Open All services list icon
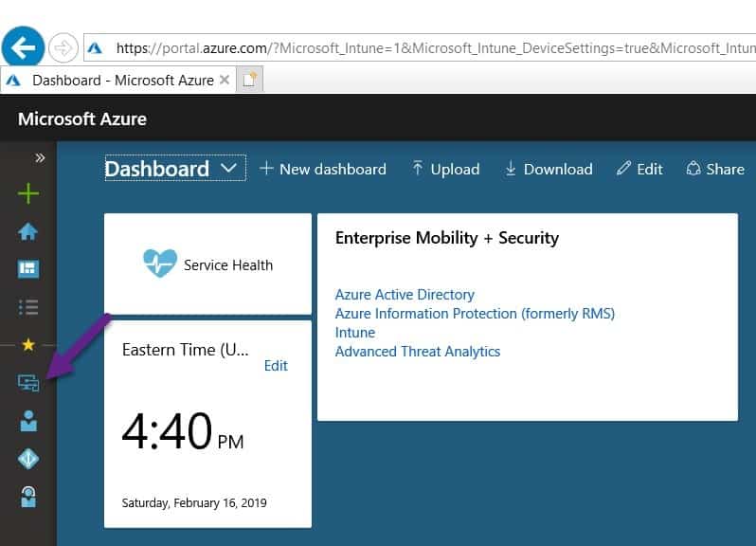 click(28, 307)
